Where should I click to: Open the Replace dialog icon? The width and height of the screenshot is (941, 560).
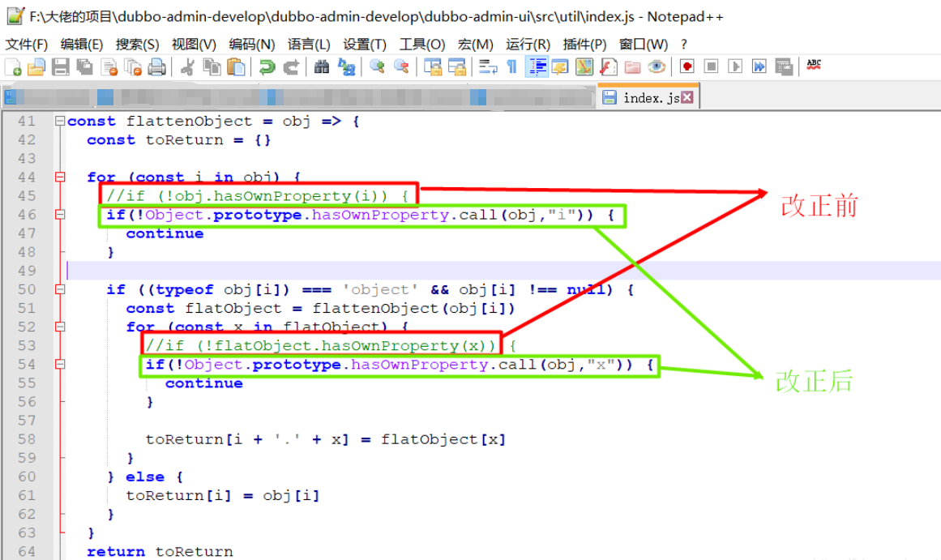coord(346,66)
